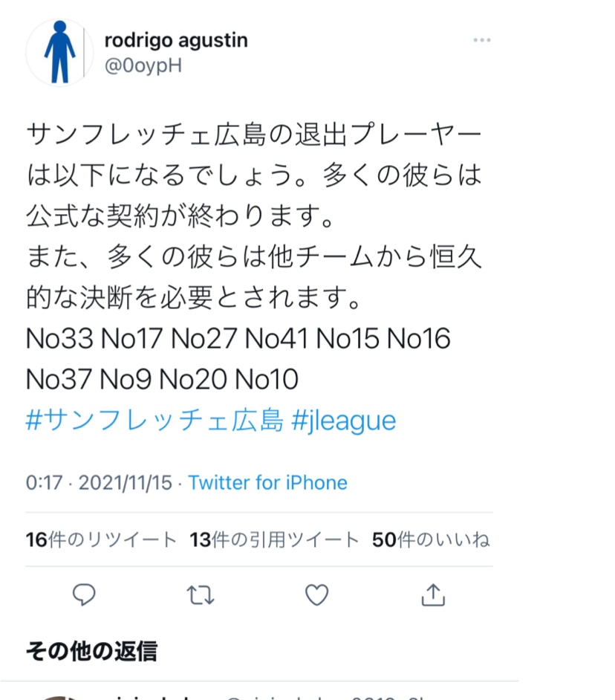Viewport: 615px width, 700px height.
Task: Open the #サンフレッチェ広島 hashtag
Action: click(154, 421)
